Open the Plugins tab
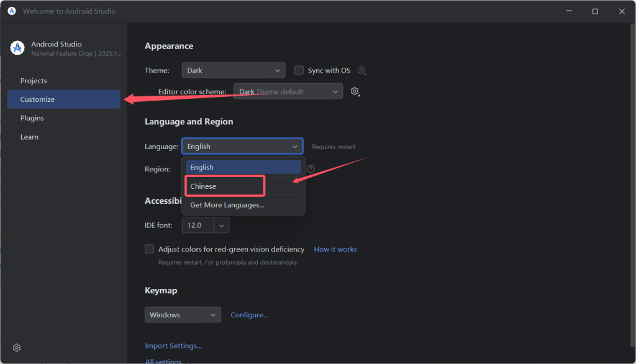 coord(64,118)
